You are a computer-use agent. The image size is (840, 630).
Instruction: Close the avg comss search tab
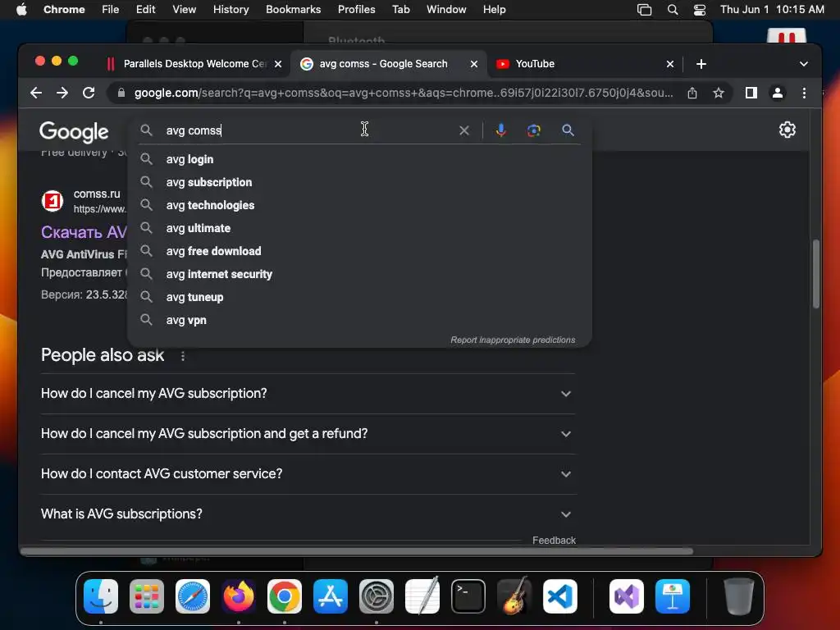tap(473, 64)
